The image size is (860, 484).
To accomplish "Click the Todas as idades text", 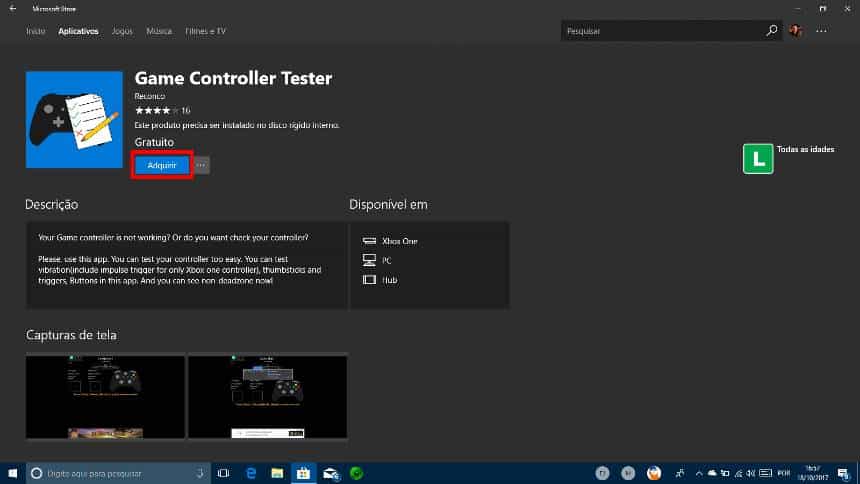I will click(805, 149).
